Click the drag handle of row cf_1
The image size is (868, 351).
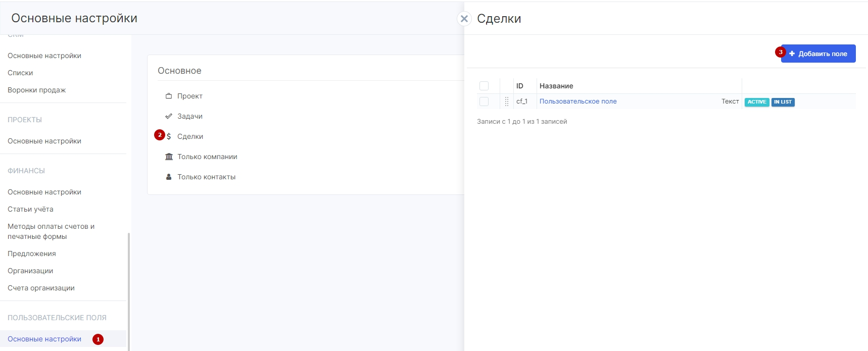507,102
